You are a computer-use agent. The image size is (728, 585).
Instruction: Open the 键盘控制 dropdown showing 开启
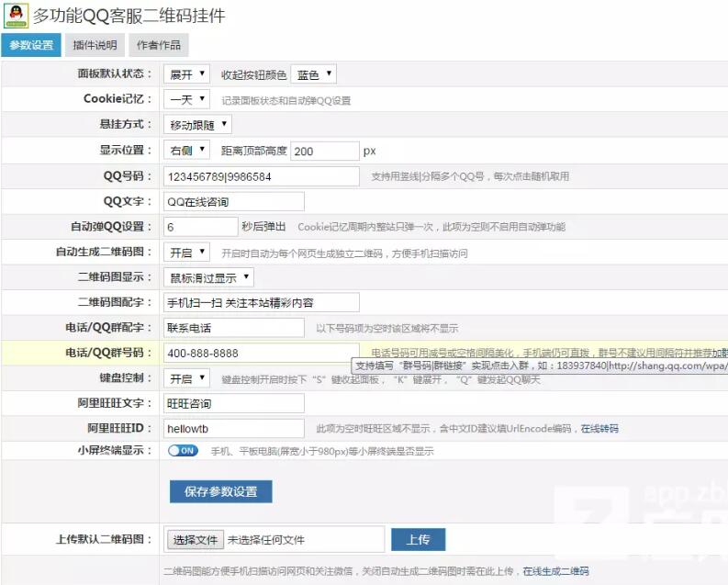tap(186, 378)
